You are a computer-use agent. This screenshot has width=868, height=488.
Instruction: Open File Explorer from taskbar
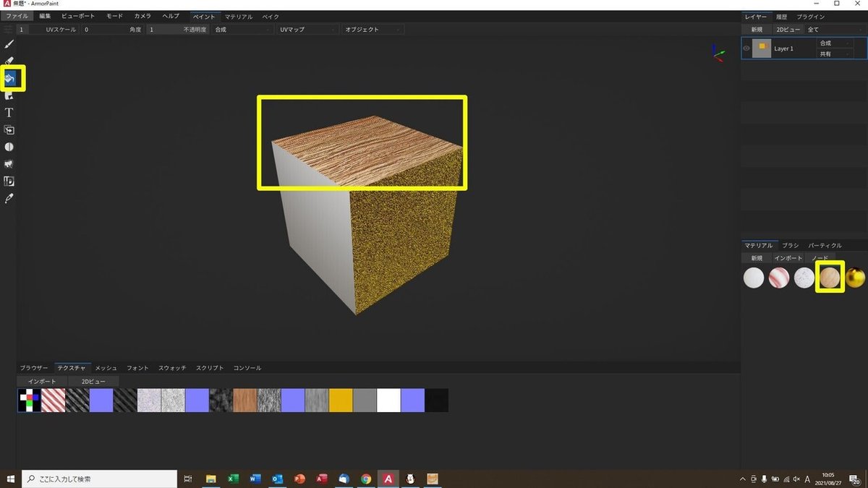211,479
